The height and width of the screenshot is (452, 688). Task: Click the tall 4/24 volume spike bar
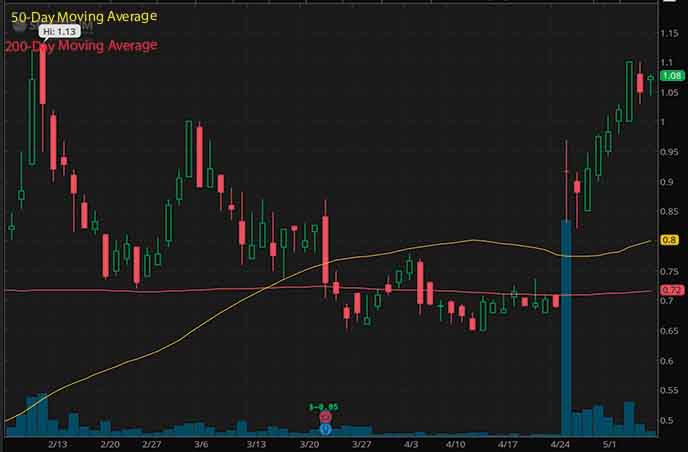click(566, 327)
